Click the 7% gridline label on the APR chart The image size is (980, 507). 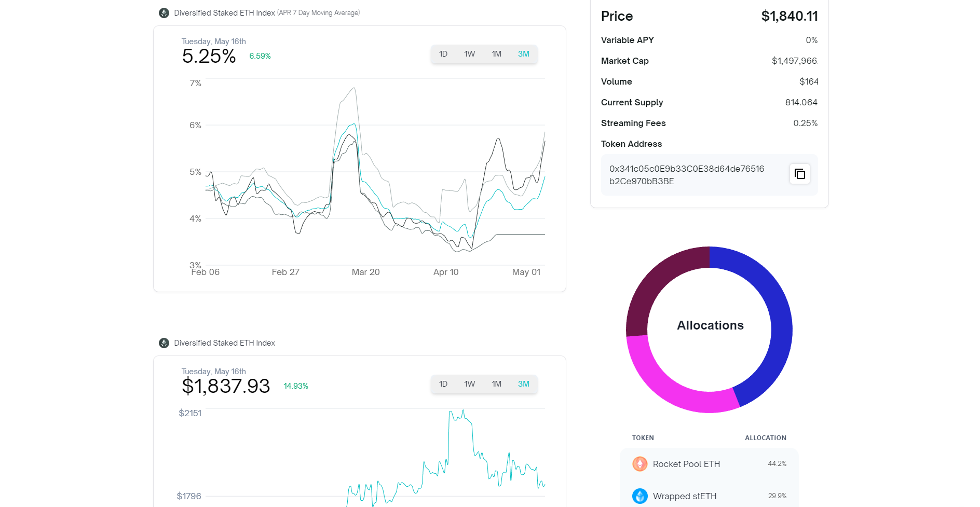[x=195, y=83]
